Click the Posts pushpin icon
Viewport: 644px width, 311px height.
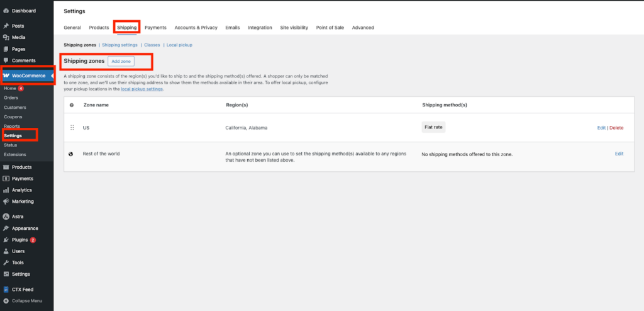coord(6,26)
